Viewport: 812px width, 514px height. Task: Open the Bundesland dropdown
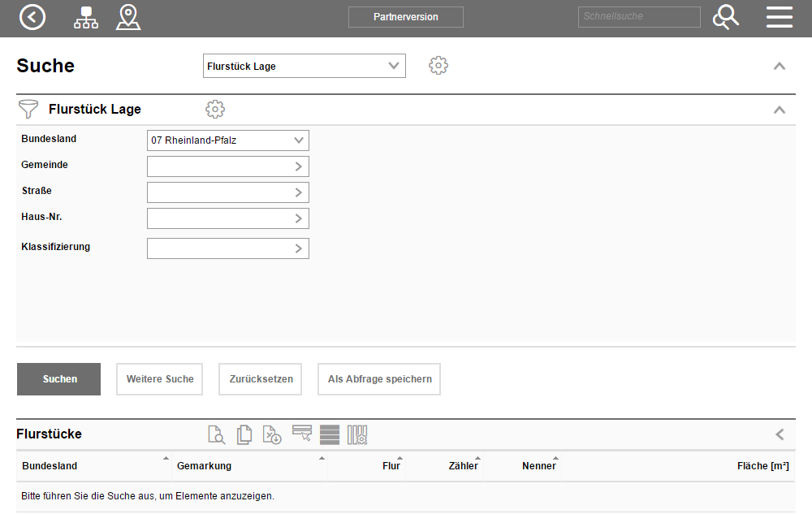click(x=227, y=140)
